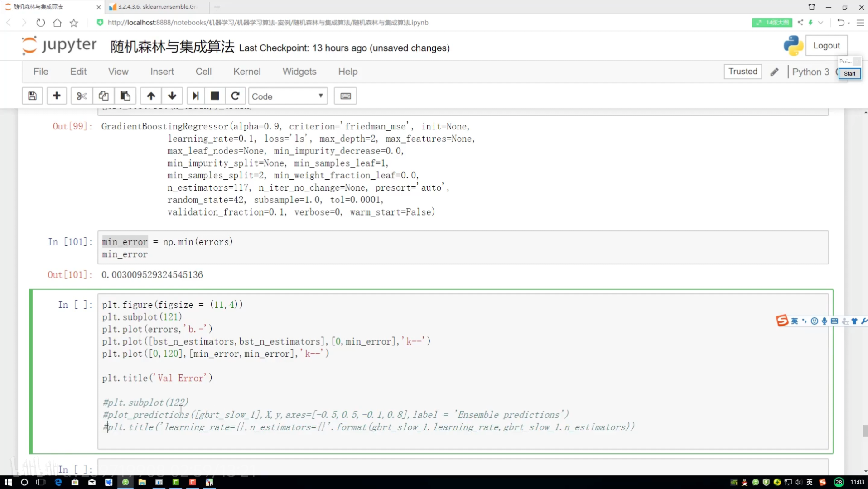Screen dimensions: 868x489
Task: Switch to sklearn.ensemble browser tab
Action: tap(157, 7)
